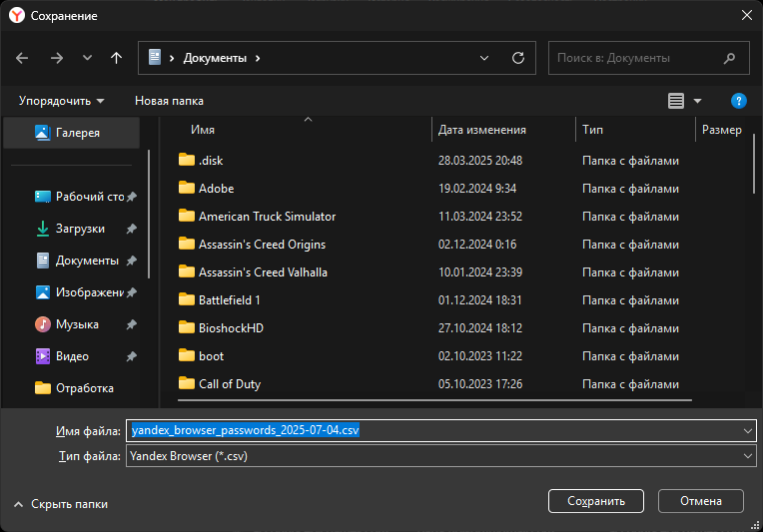
Task: Click date 28.03.2025 20:48 cell
Action: 479,161
